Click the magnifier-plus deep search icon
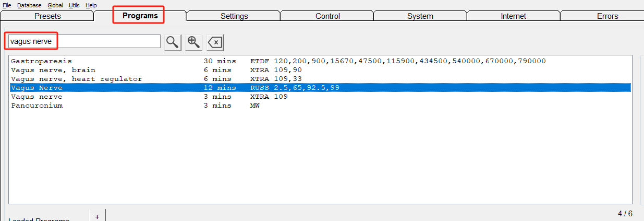Viewport: 644px width, 221px height. 193,42
